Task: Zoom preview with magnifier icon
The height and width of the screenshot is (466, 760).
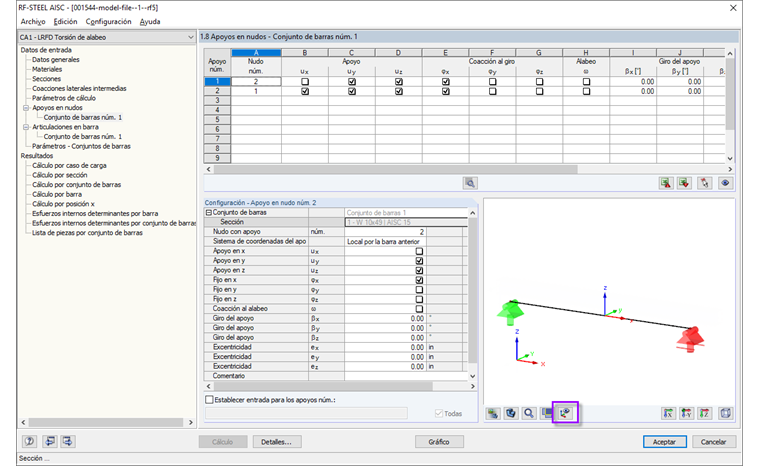Action: point(529,413)
